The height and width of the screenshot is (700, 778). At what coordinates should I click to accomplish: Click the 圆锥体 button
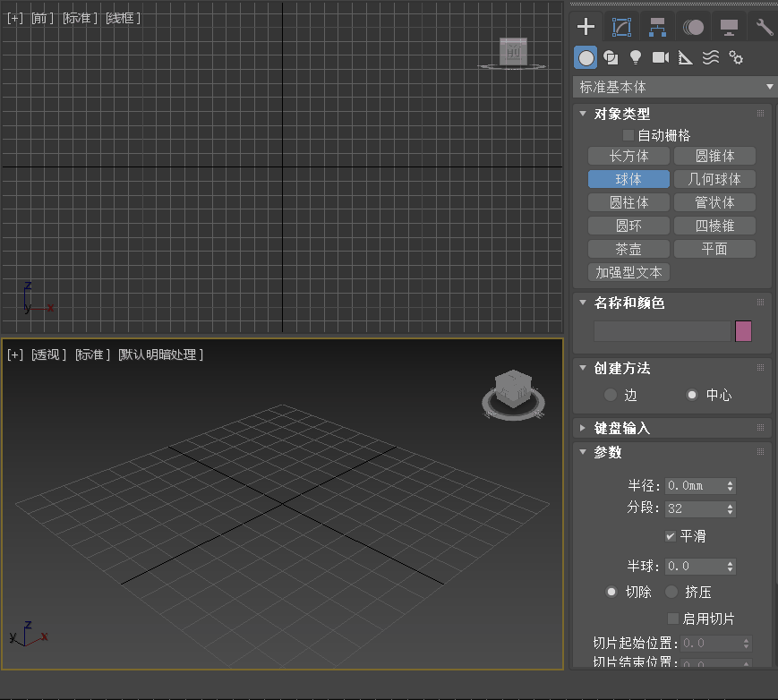714,156
